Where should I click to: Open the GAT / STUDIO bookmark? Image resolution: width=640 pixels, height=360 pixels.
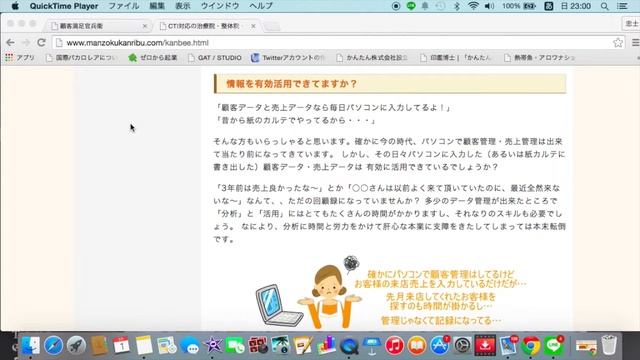(x=215, y=58)
